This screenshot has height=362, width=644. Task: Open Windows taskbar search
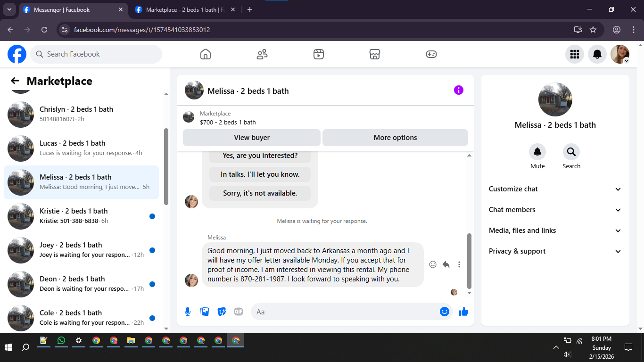[x=26, y=347]
